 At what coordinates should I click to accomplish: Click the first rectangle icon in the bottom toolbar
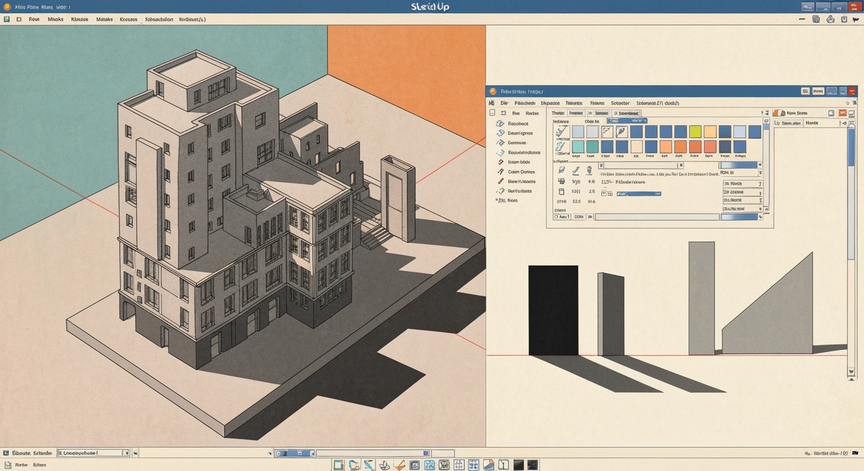338,465
